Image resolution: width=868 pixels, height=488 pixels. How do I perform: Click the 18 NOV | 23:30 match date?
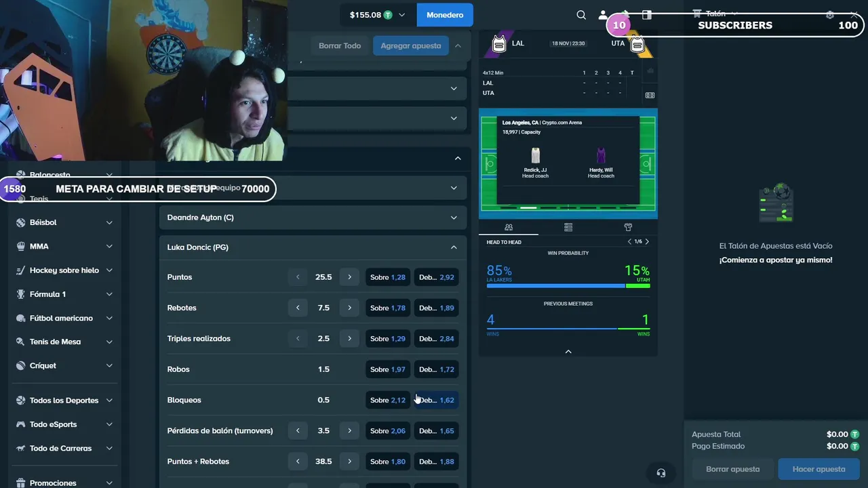click(x=568, y=43)
